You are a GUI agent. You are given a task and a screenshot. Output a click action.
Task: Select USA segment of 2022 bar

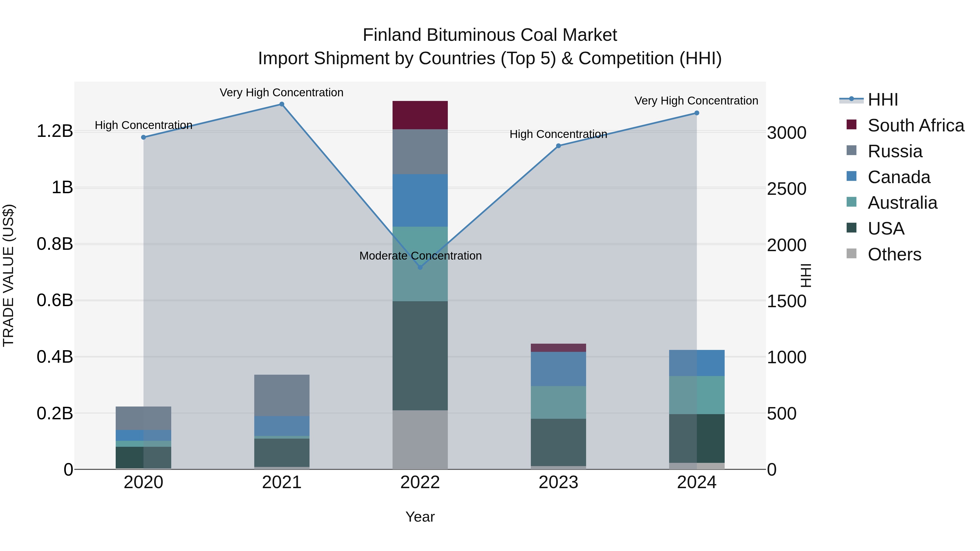coord(420,356)
